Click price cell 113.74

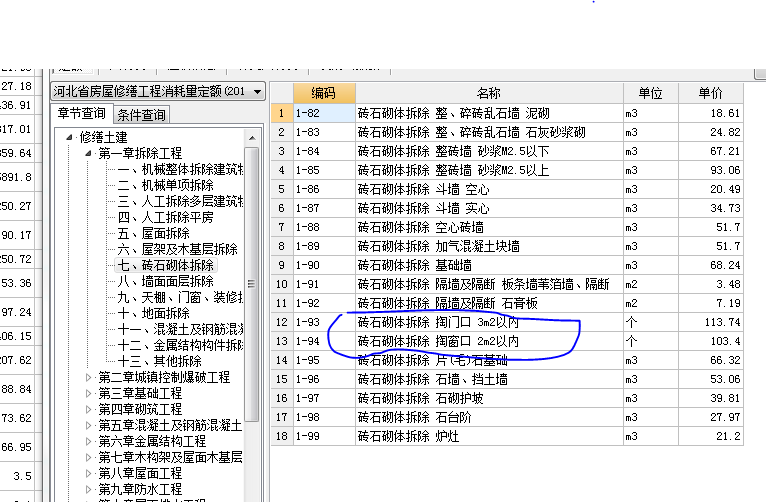(x=711, y=322)
